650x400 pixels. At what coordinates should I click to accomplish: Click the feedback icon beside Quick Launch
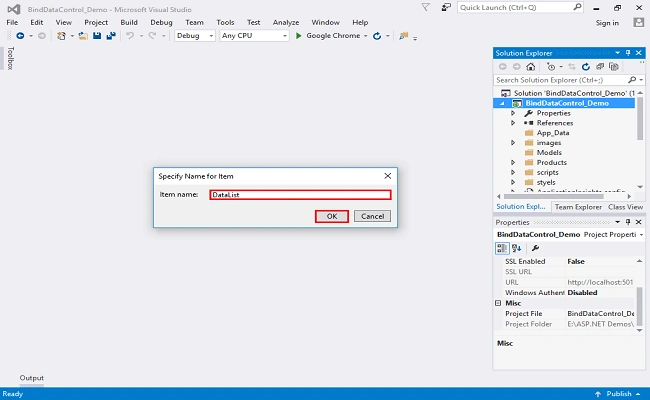[446, 7]
